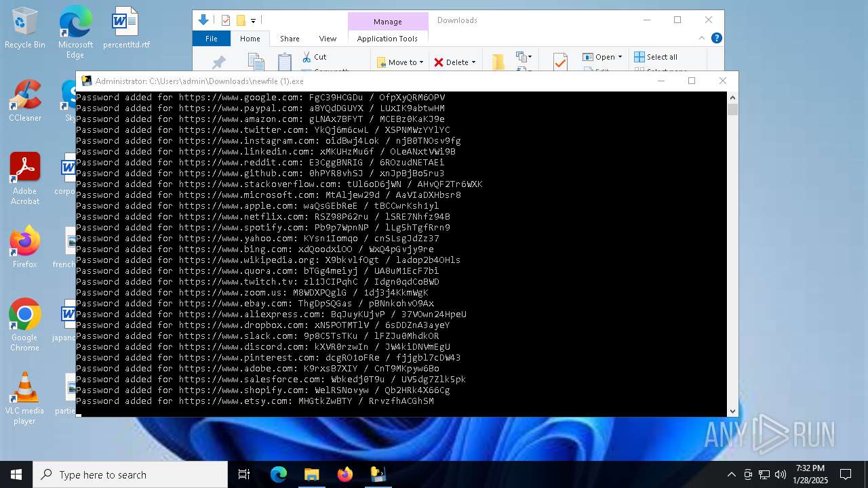Screen dimensions: 868x488
Task: Switch to the console app taskbar icon
Action: [x=378, y=474]
